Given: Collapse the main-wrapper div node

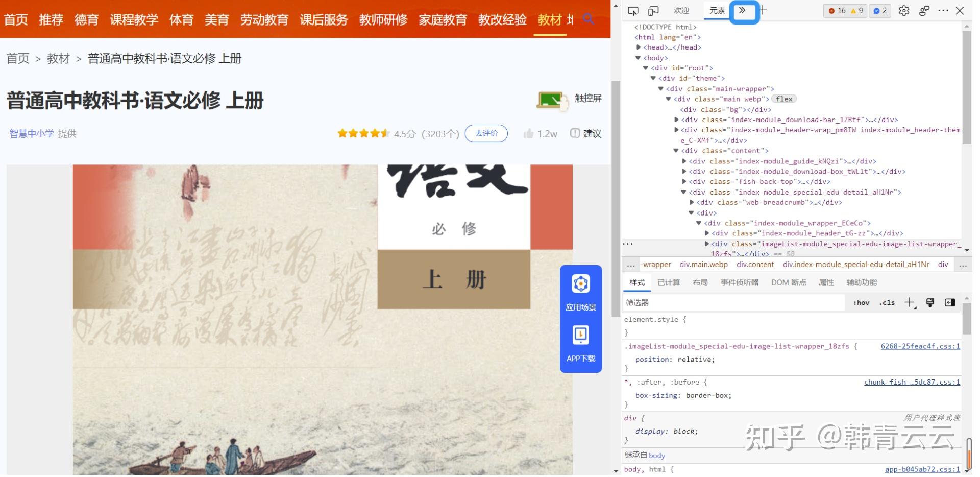Looking at the screenshot, I should pos(661,89).
